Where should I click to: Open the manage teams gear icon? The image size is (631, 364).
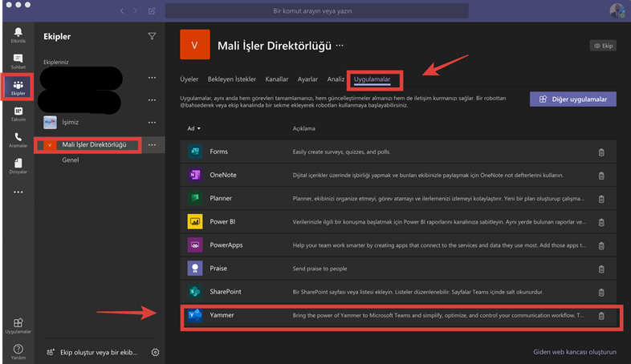[155, 352]
